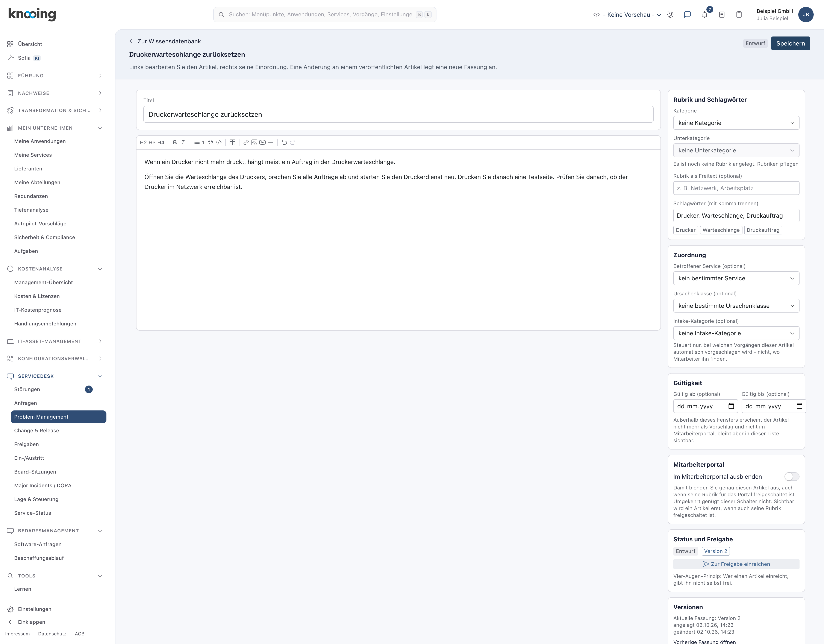Focus the global search field
The image size is (824, 644).
[x=324, y=15]
